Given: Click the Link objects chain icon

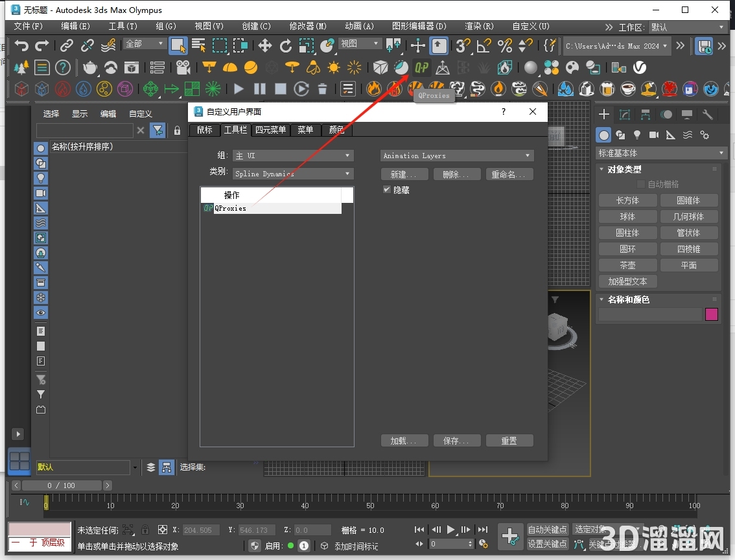Looking at the screenshot, I should click(67, 45).
